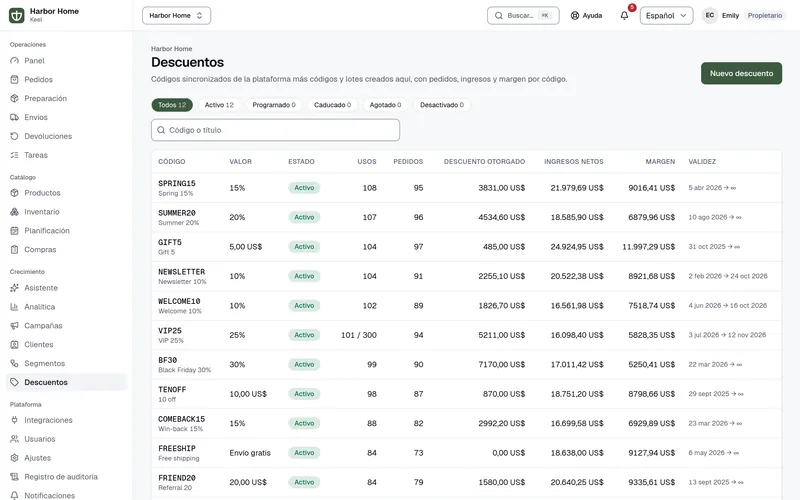The height and width of the screenshot is (500, 800).
Task: Click the Analítica bar chart icon
Action: [x=14, y=307]
